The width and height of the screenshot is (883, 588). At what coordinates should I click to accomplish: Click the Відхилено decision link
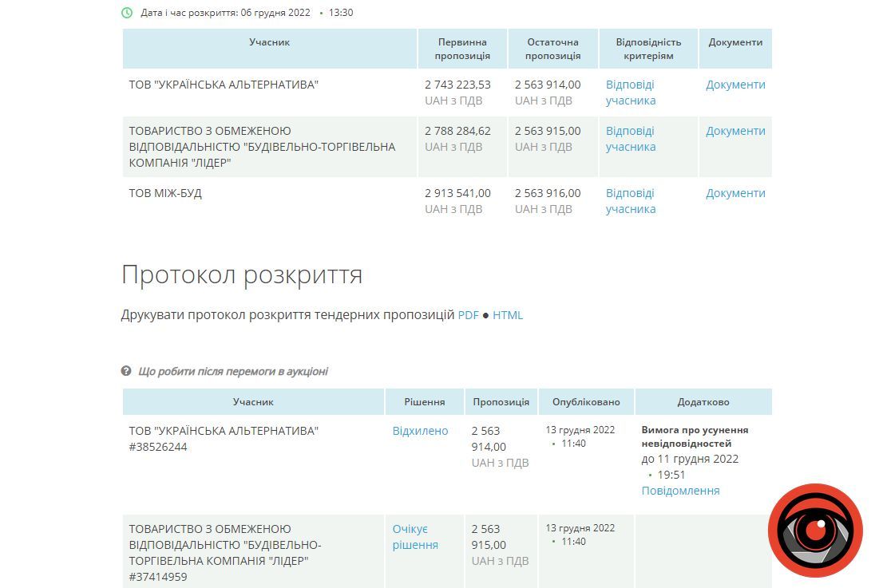(422, 430)
